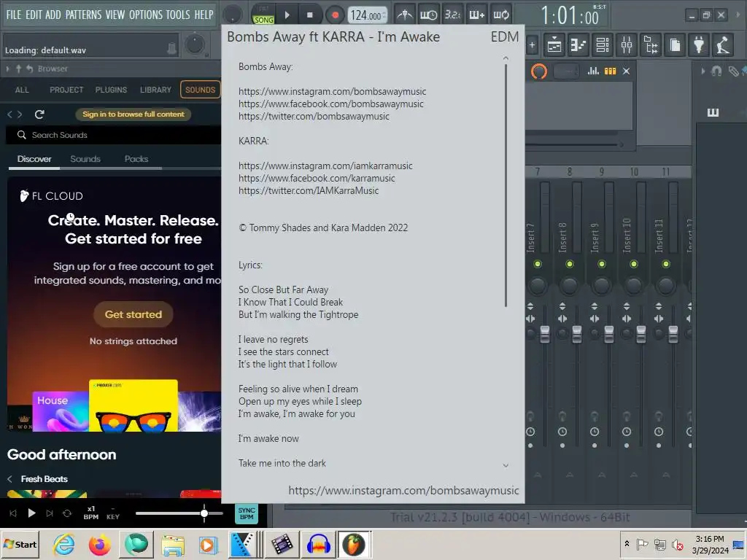
Task: Refresh the Sounds browser content
Action: click(x=39, y=114)
